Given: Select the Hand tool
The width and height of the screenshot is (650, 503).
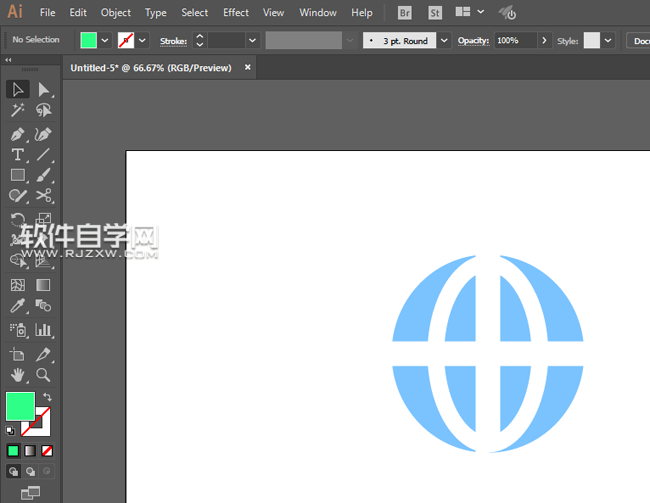Looking at the screenshot, I should [x=18, y=375].
